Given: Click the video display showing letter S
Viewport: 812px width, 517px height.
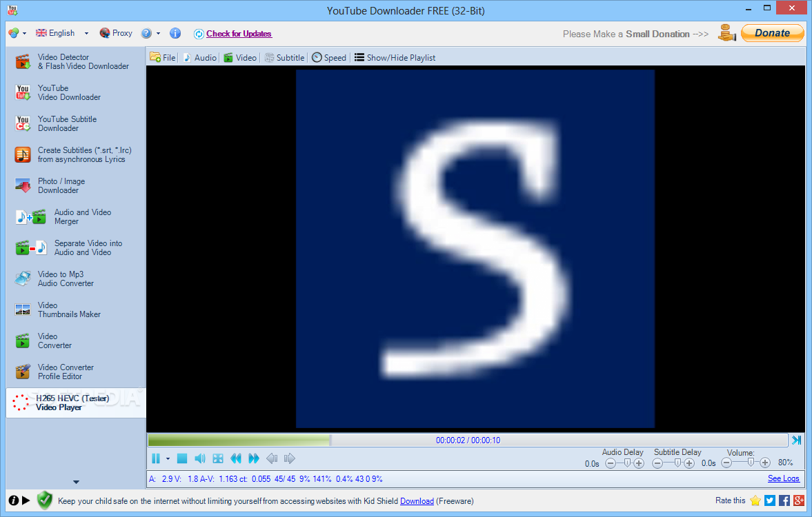Looking at the screenshot, I should 475,249.
